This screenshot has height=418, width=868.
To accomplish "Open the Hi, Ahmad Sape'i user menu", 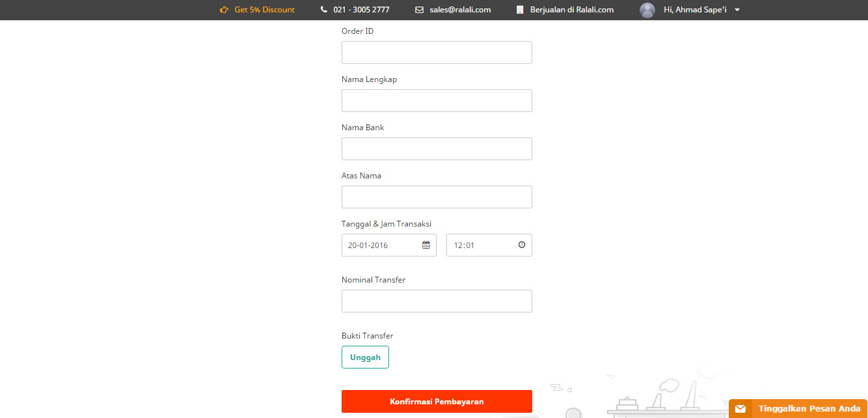I will (694, 10).
